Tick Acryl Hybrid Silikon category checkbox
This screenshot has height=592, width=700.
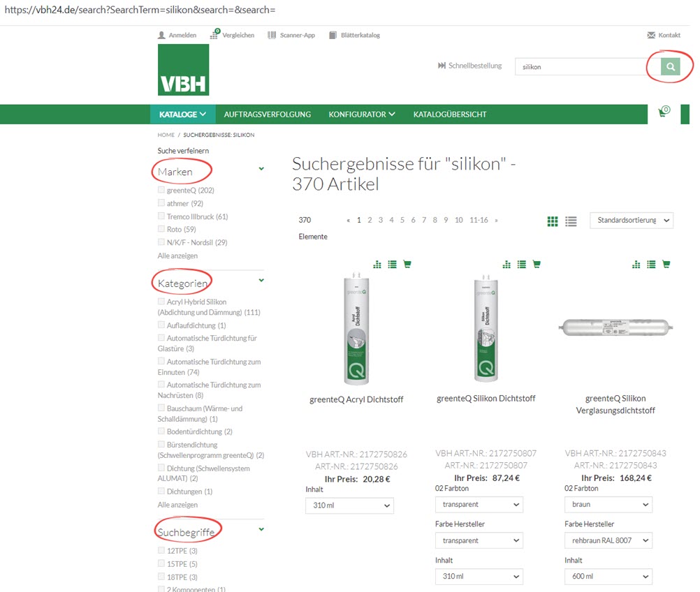(x=161, y=301)
